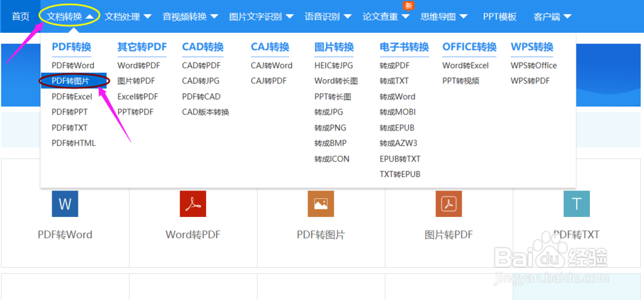Choose Word转PDF under 其它转PDF
This screenshot has height=300, width=644.
(138, 65)
